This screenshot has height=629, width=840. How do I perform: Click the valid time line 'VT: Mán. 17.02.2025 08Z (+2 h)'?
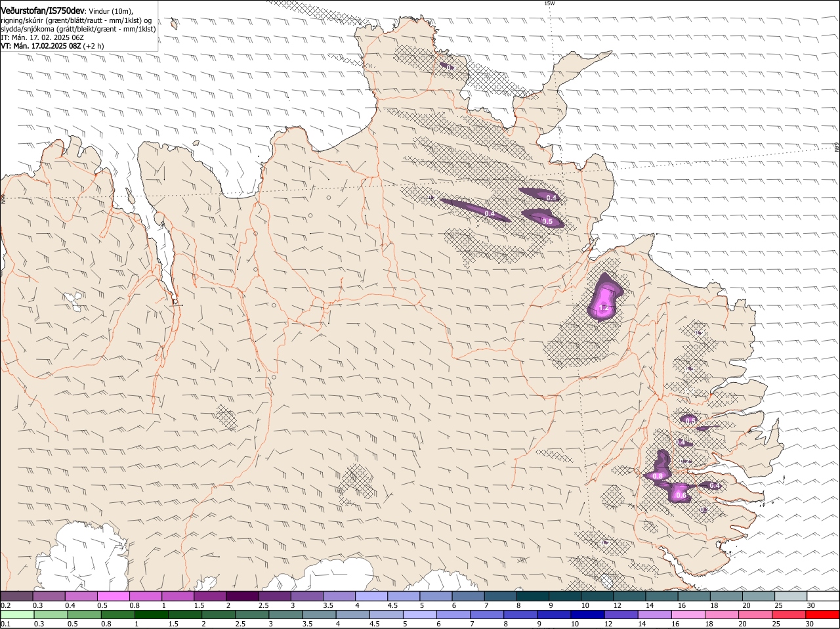click(x=52, y=46)
